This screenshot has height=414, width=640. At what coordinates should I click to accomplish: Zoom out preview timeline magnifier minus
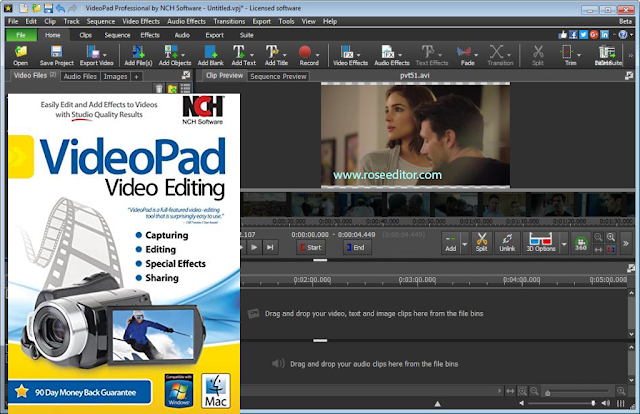click(598, 237)
